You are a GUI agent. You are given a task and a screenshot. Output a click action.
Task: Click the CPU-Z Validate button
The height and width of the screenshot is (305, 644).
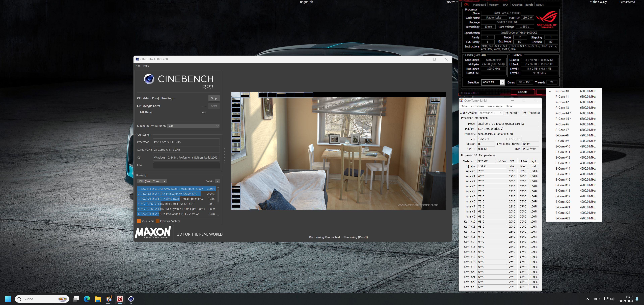point(522,92)
